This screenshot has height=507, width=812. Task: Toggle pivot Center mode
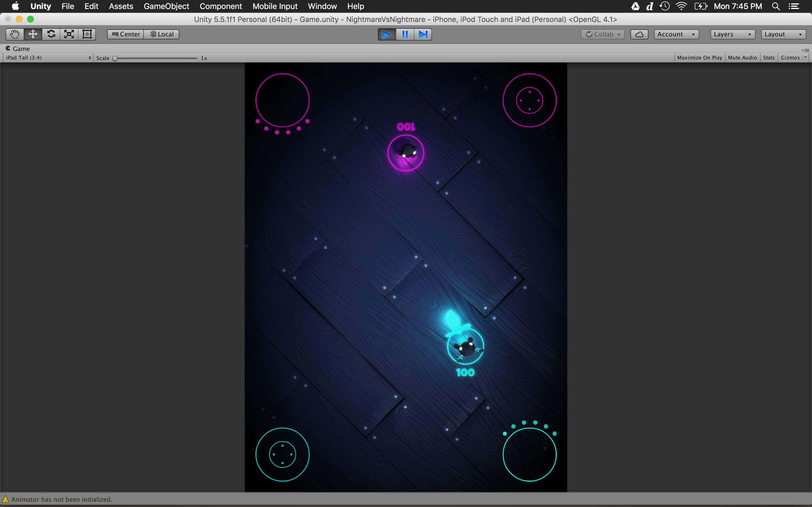coord(126,34)
